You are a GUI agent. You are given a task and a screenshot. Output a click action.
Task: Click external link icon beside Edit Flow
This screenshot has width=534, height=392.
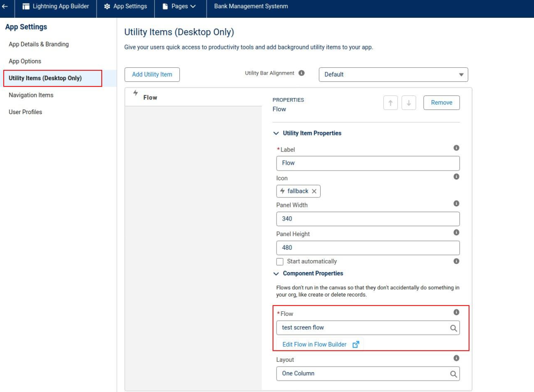click(x=356, y=345)
